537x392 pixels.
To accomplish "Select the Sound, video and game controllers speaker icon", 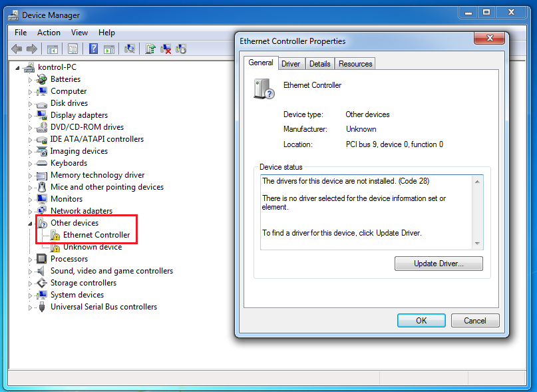I will pos(41,271).
